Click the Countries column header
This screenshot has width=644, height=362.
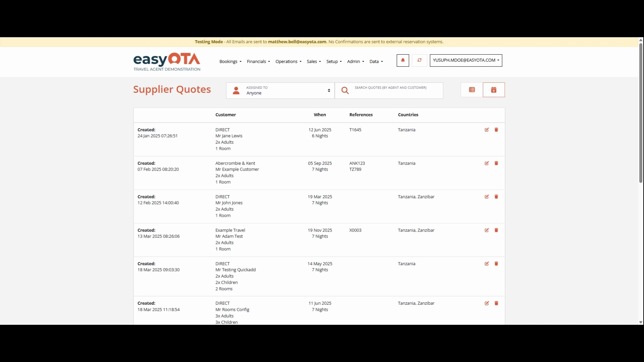pyautogui.click(x=408, y=115)
